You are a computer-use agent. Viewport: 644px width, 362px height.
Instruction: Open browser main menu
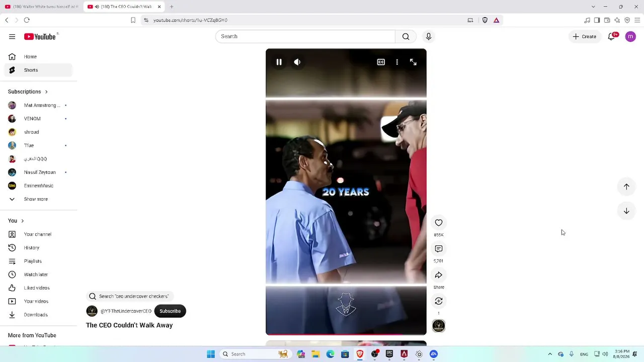click(637, 20)
